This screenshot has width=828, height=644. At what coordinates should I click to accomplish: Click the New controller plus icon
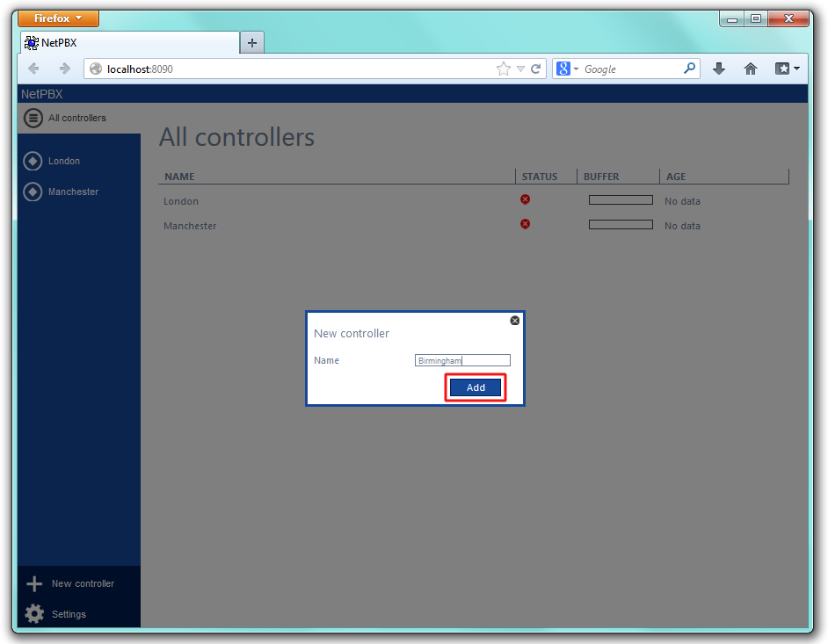[34, 584]
